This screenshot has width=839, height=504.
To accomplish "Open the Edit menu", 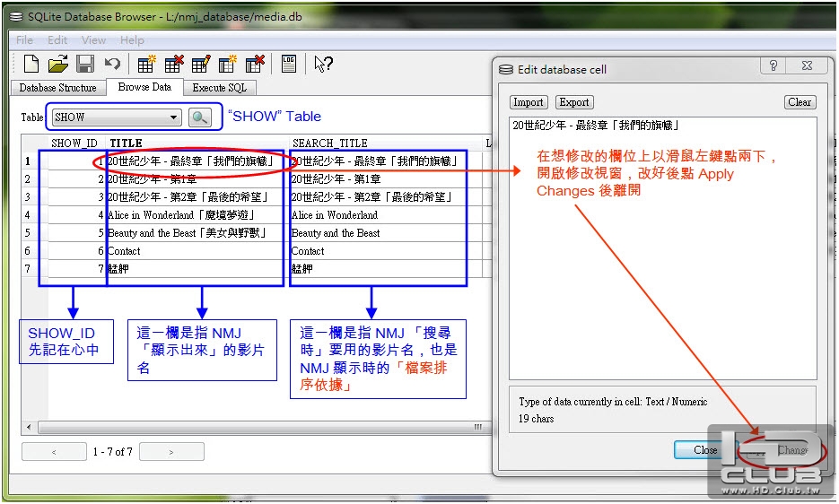I will coord(57,40).
